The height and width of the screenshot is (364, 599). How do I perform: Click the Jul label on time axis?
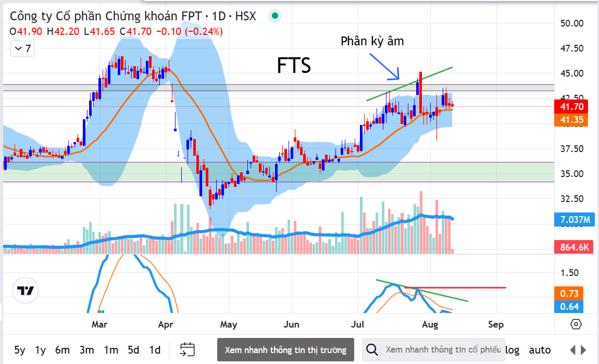[357, 324]
